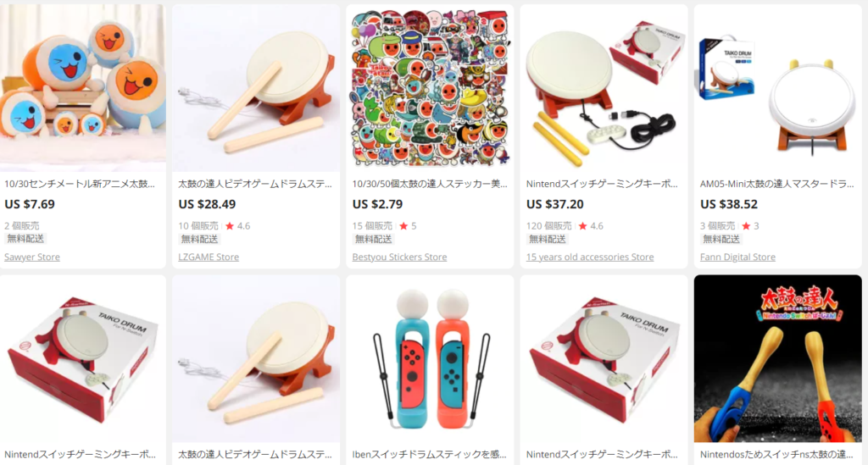Click the AM05-Mini product title text

(x=777, y=184)
